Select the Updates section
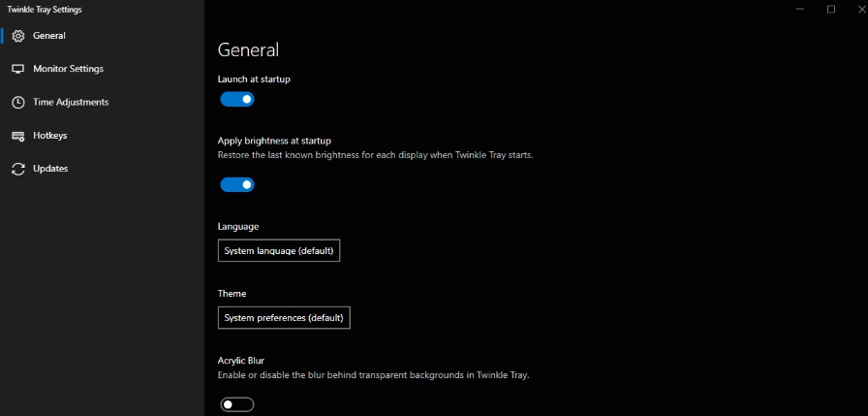Viewport: 868px width, 416px height. tap(103, 169)
